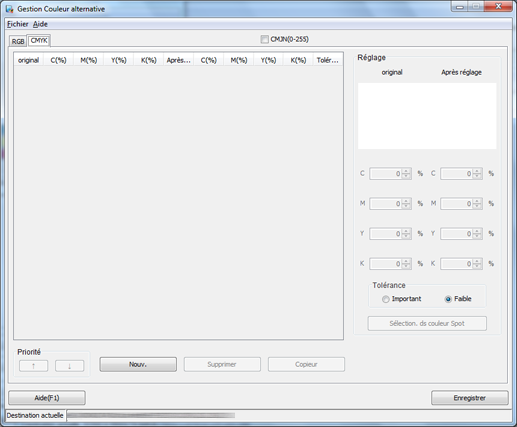Click the color preview swatch area

427,116
